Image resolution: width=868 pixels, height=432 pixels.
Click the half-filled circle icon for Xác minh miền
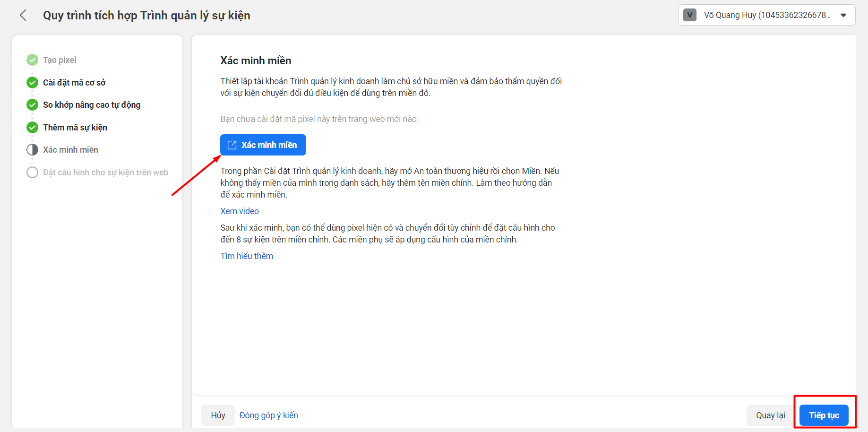point(32,150)
